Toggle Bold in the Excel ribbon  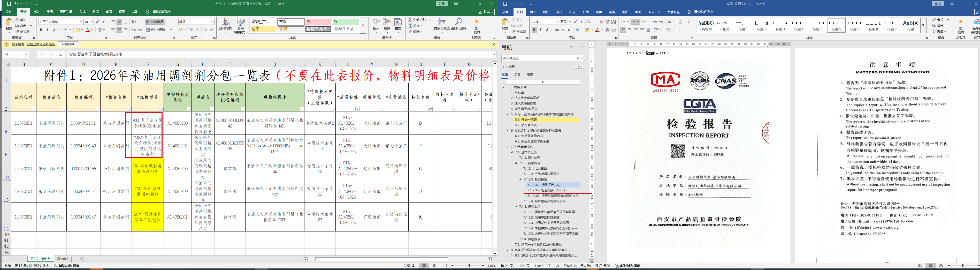41,30
